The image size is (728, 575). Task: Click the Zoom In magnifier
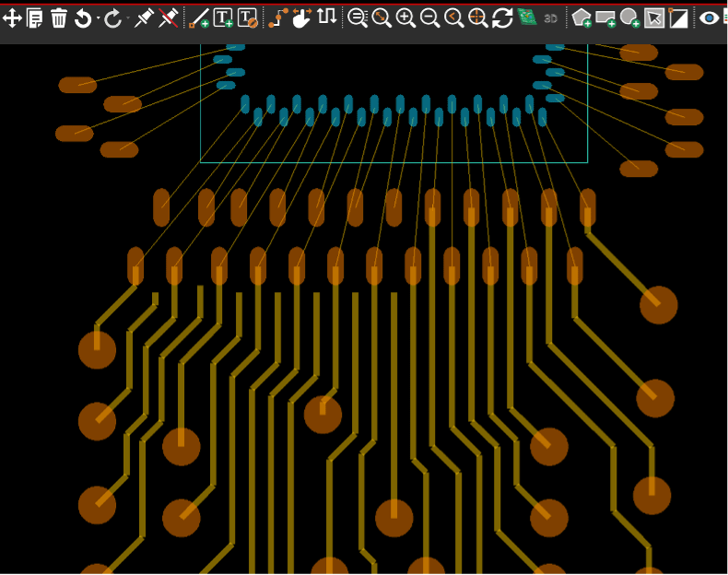coord(405,18)
